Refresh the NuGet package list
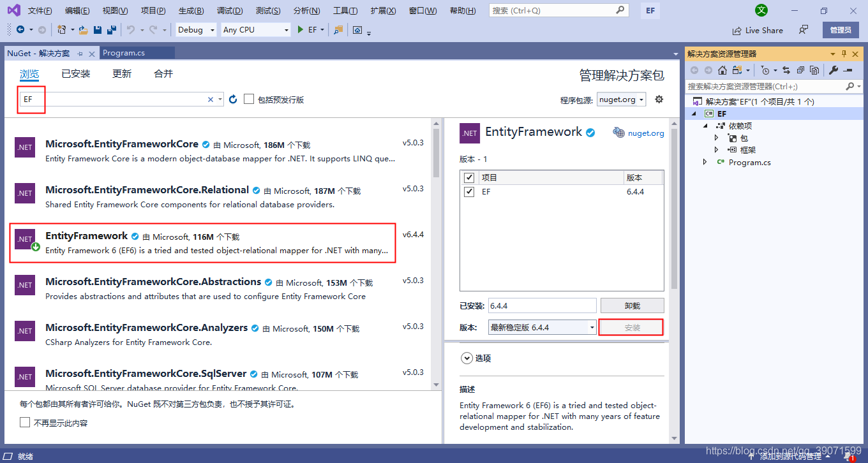The height and width of the screenshot is (463, 868). [x=233, y=99]
